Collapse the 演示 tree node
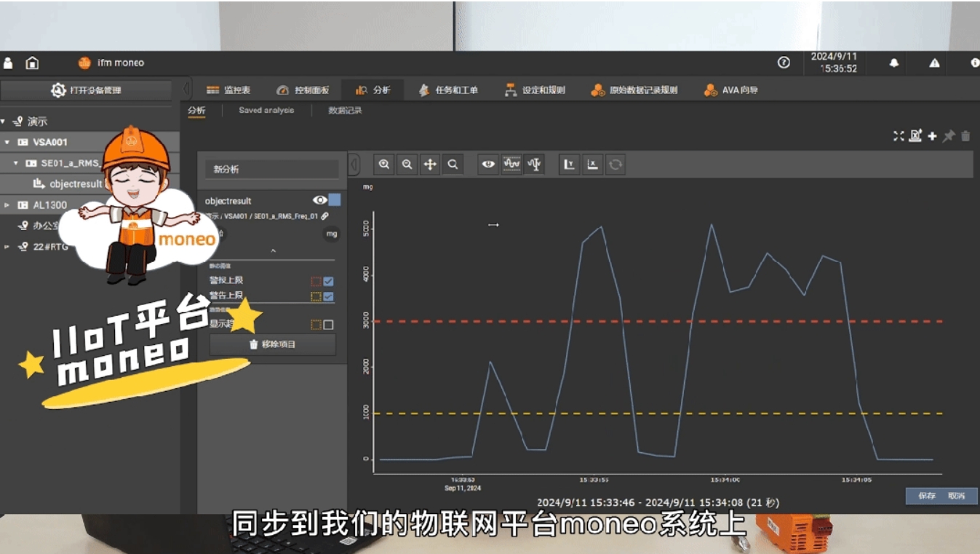The image size is (980, 554). (x=3, y=122)
